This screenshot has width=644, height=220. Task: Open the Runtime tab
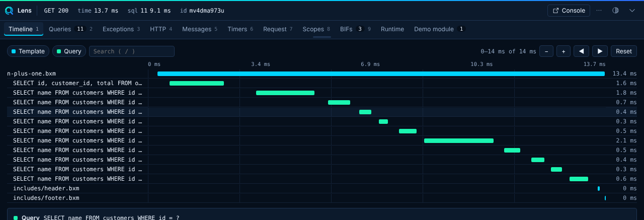click(392, 29)
